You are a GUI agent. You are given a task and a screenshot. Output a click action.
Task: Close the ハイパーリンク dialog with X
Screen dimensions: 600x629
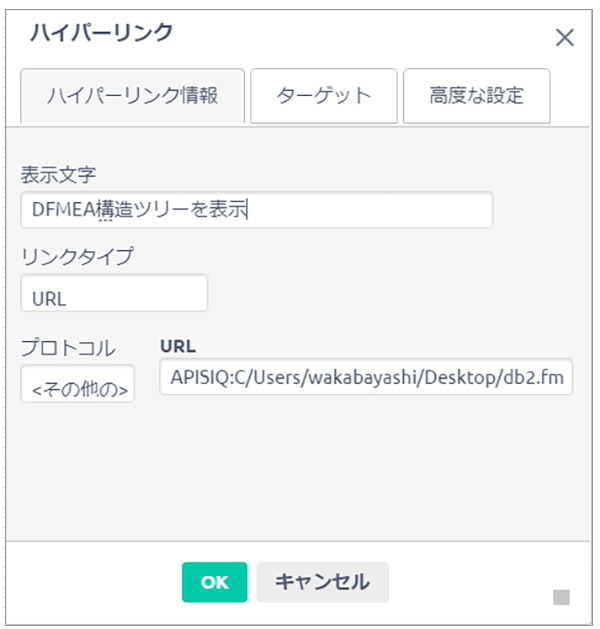(565, 38)
